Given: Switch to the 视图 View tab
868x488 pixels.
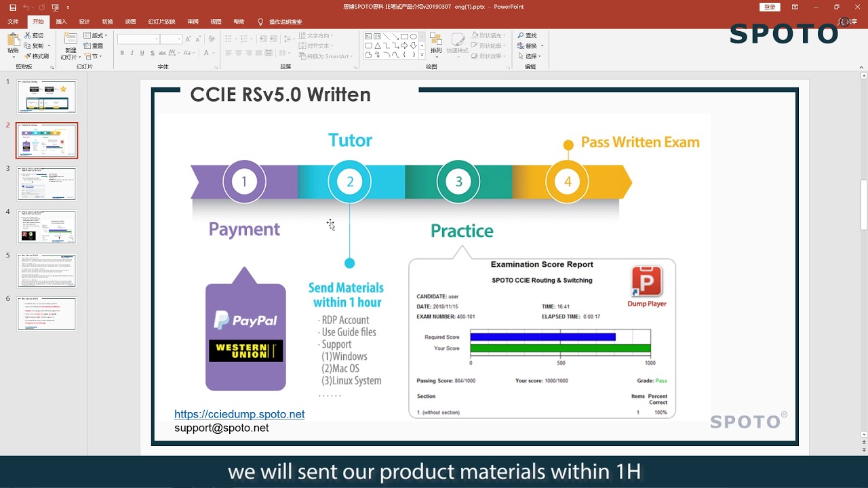Looking at the screenshot, I should [216, 22].
